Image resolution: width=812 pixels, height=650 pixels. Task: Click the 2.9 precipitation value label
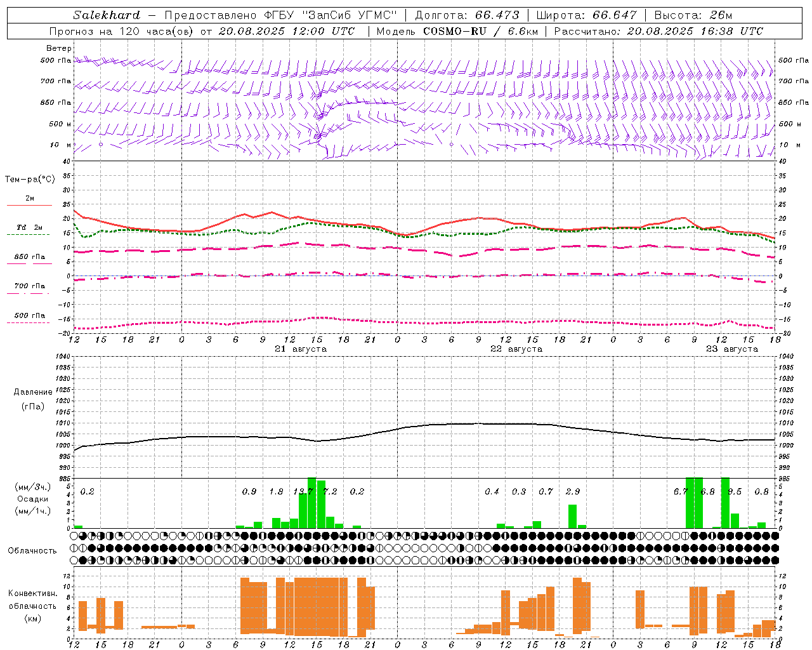point(573,491)
